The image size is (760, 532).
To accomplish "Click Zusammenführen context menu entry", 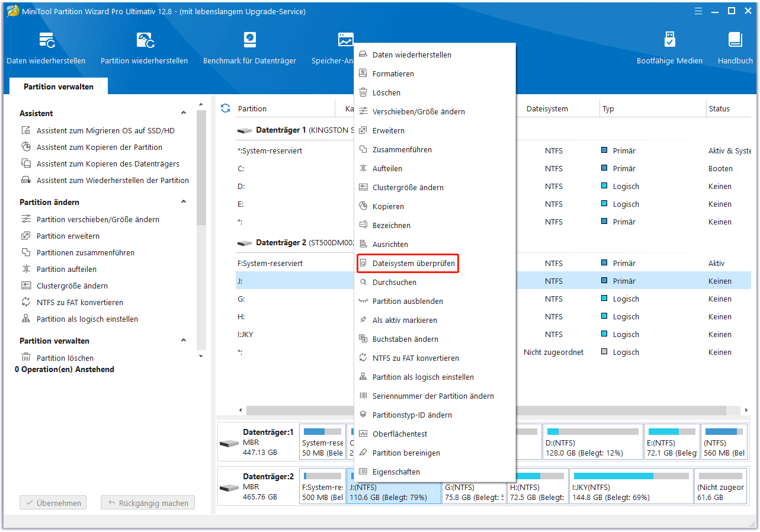I will click(435, 149).
